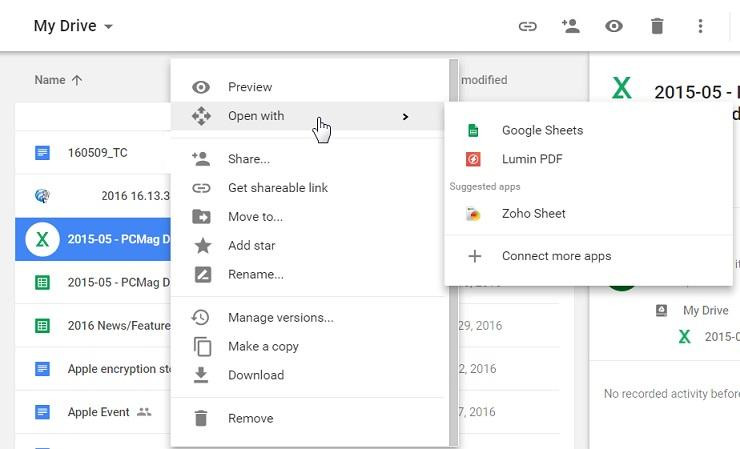Click the Rename pencil icon
The height and width of the screenshot is (449, 740).
[x=202, y=274]
